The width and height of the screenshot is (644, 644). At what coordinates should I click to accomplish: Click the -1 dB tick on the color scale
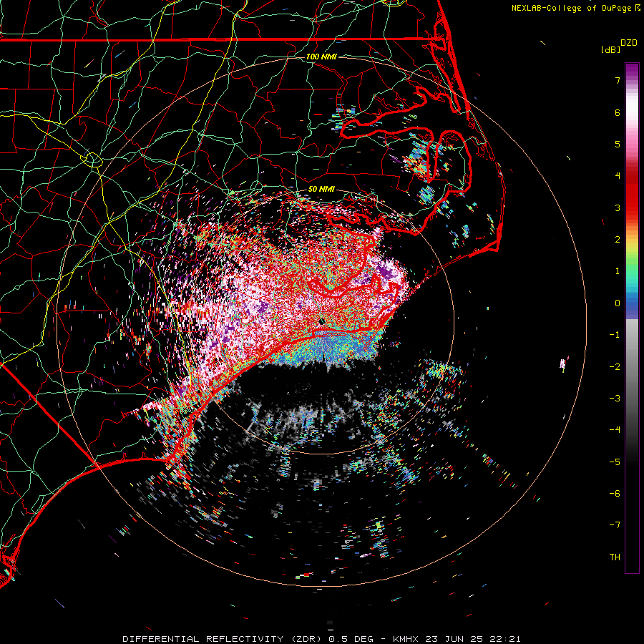(615, 335)
